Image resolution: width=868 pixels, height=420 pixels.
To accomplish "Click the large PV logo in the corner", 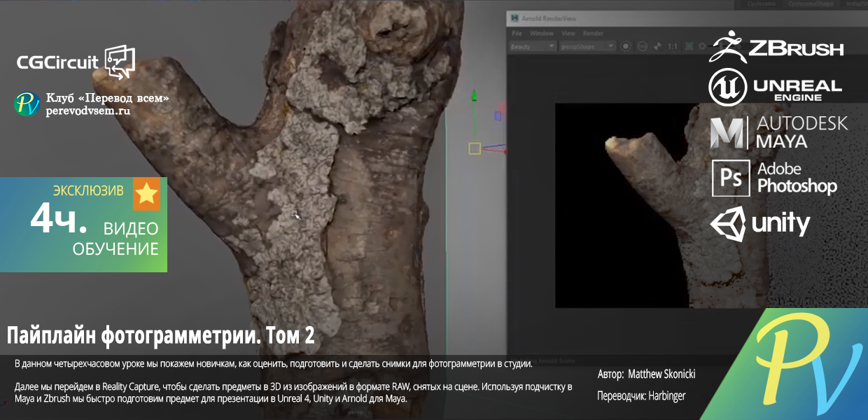I will pyautogui.click(x=810, y=364).
